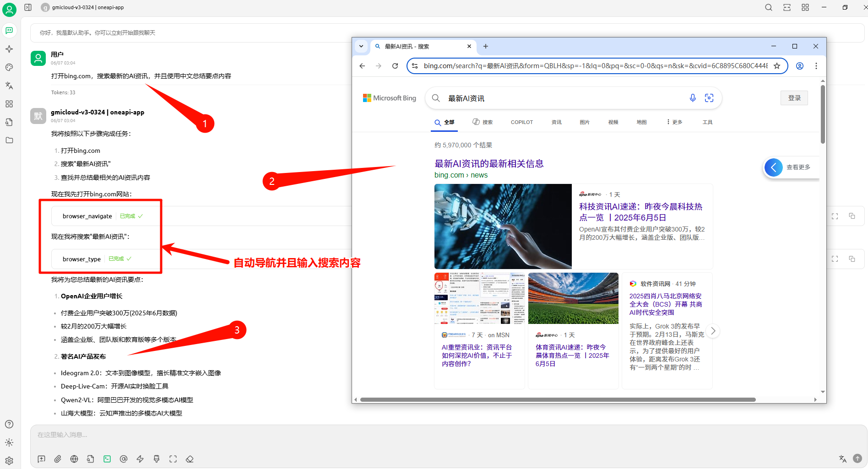Open Bing visual search camera icon
Viewport: 868px width, 469px height.
click(x=709, y=98)
